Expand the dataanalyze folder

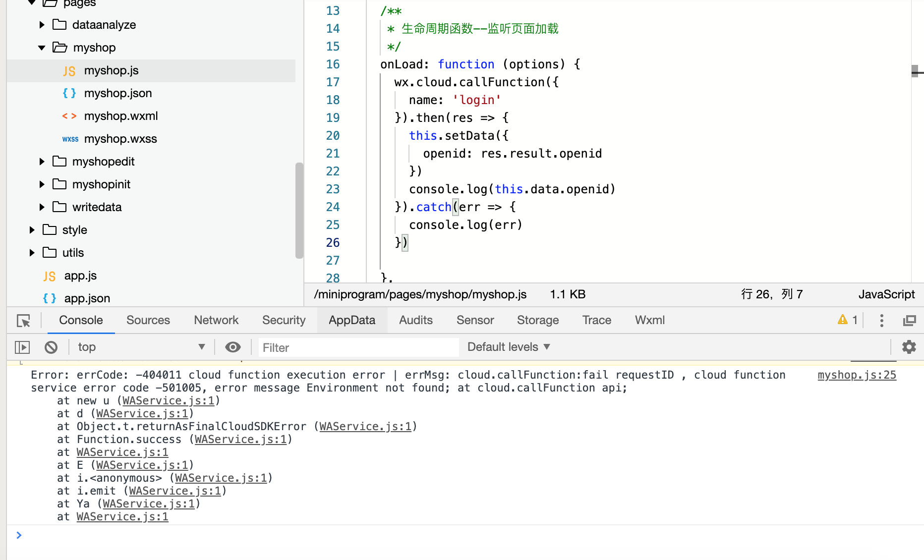click(42, 25)
